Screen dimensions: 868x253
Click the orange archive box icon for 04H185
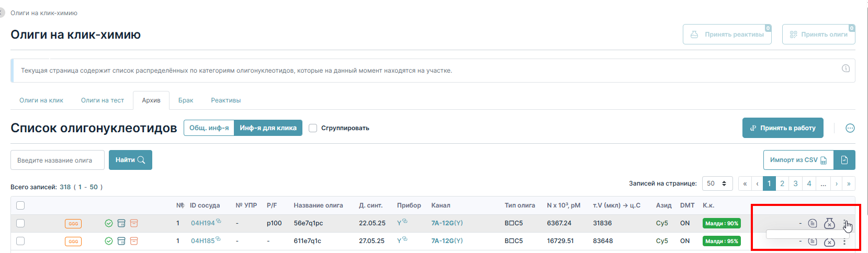(134, 241)
